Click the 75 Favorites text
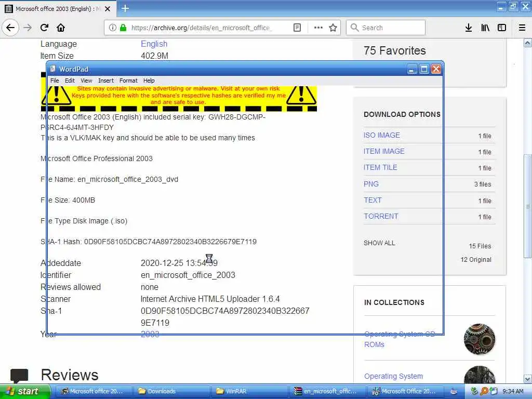Viewport: 532px width, 399px height. click(395, 50)
